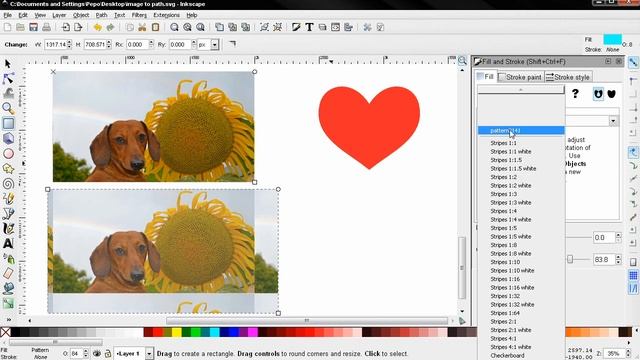Open Text and Font dialog icon
Image resolution: width=640 pixels, height=360 pixels.
point(309,27)
